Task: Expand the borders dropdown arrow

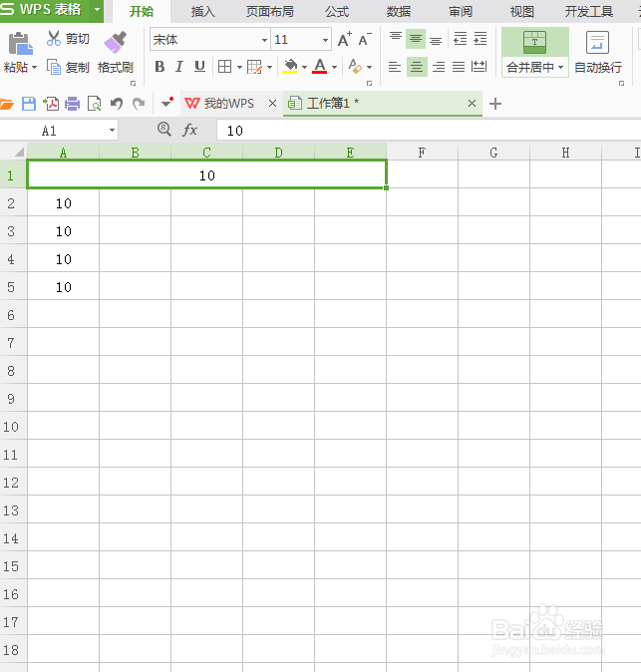Action: (239, 67)
